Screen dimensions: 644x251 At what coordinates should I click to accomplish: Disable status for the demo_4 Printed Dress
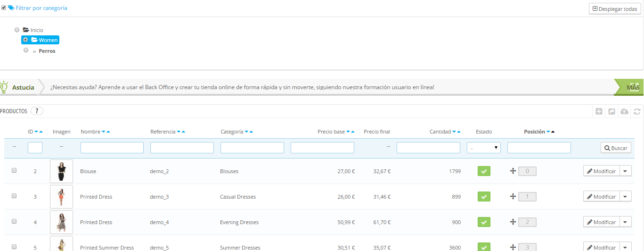click(x=484, y=222)
